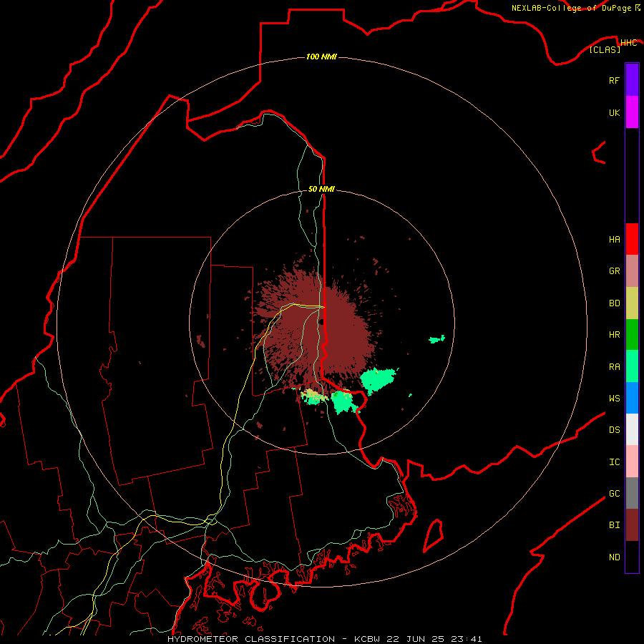Screen dimensions: 644x644
Task: Click the HA red legend swatch
Action: pyautogui.click(x=632, y=239)
